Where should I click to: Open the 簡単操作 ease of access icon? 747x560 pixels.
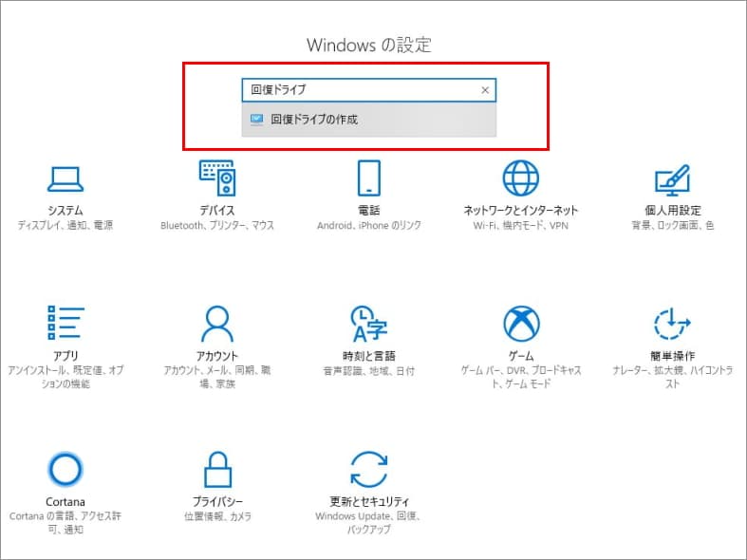672,324
